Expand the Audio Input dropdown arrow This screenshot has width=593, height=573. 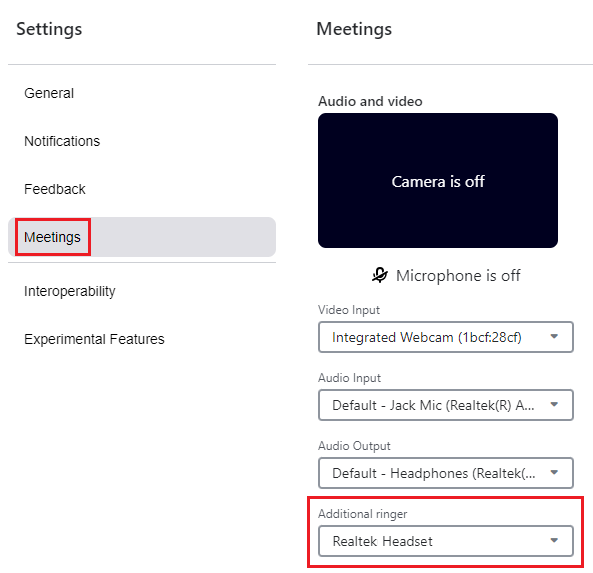pos(554,405)
